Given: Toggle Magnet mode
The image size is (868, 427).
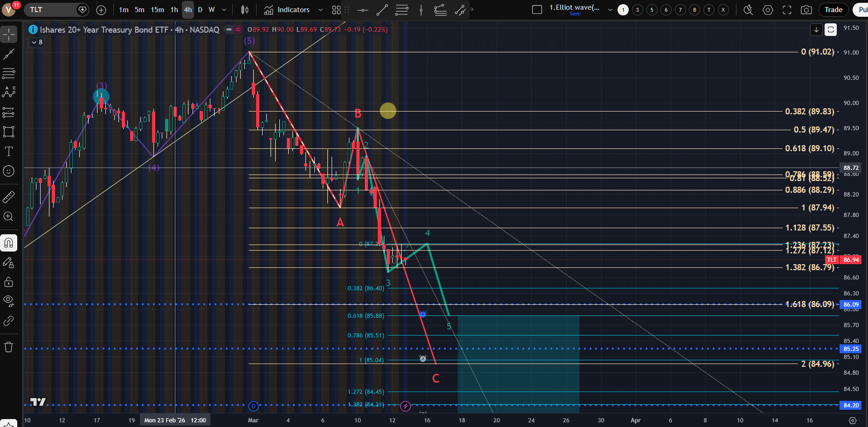Looking at the screenshot, I should pos(8,243).
